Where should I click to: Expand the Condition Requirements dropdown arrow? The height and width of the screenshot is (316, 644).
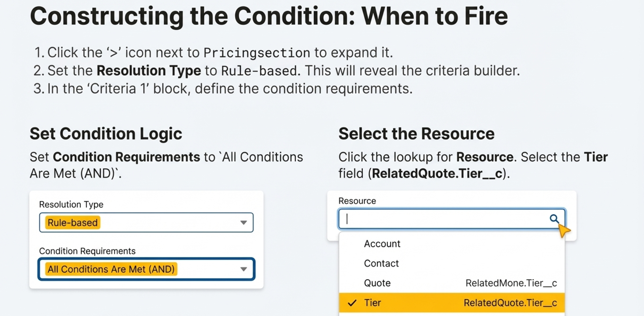244,269
